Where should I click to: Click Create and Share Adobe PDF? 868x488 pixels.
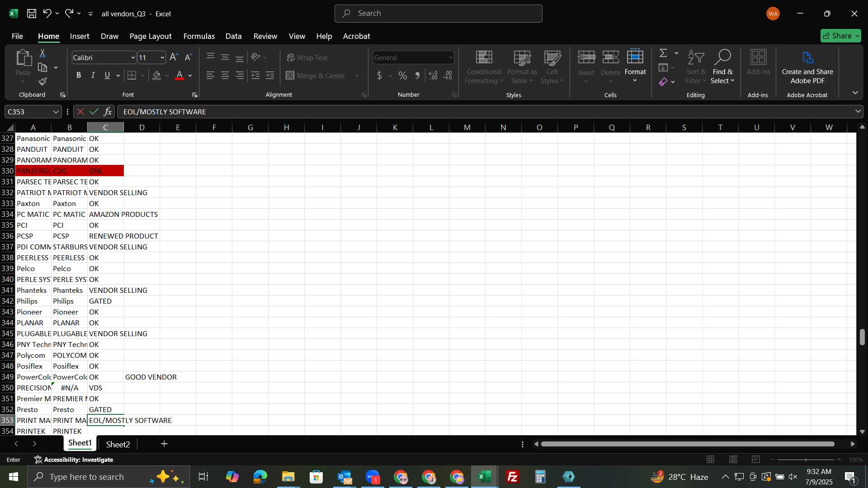point(807,67)
